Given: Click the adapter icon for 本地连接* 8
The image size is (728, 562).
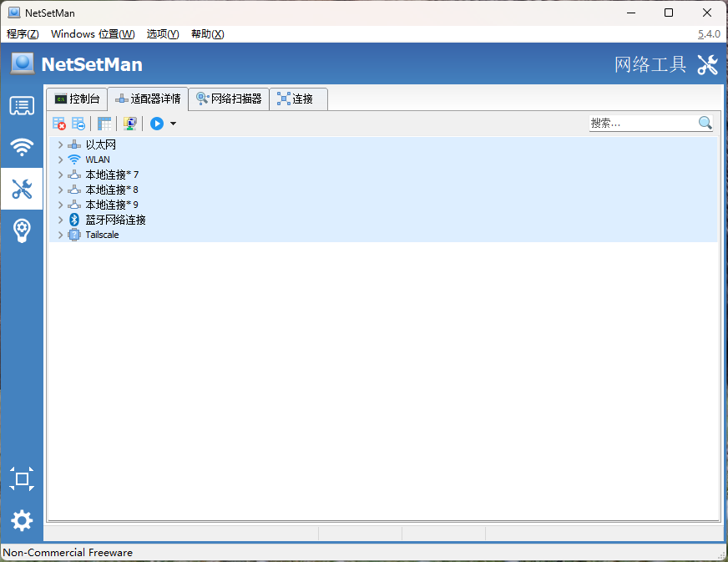Looking at the screenshot, I should (x=74, y=190).
